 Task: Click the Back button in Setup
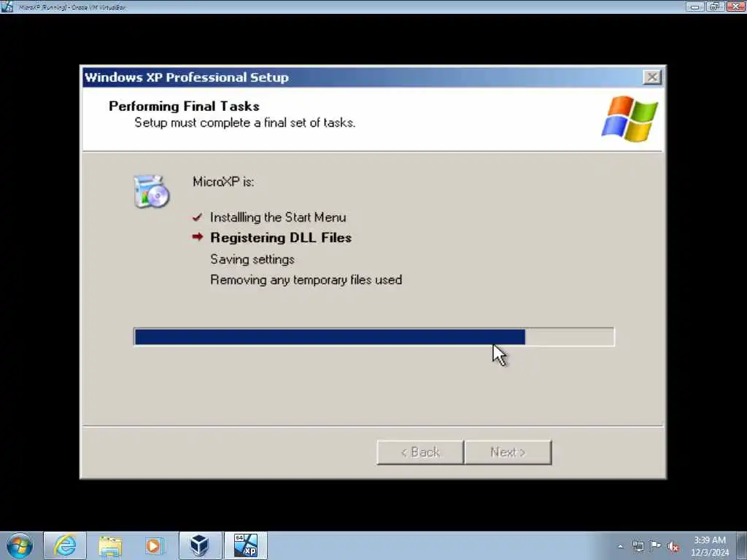(x=420, y=452)
